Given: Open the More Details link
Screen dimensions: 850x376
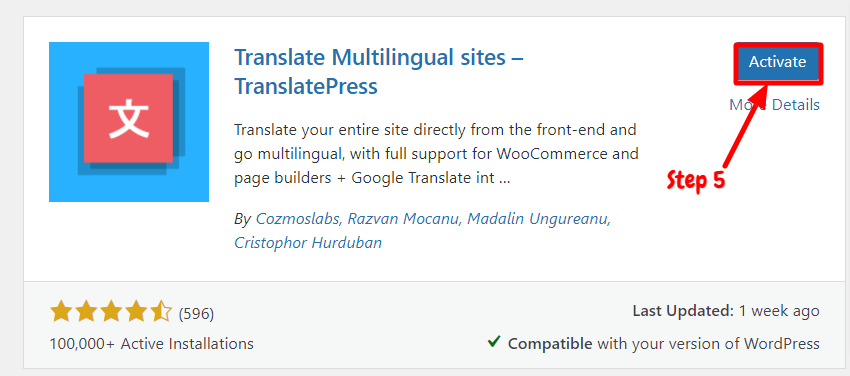Looking at the screenshot, I should pos(774,105).
